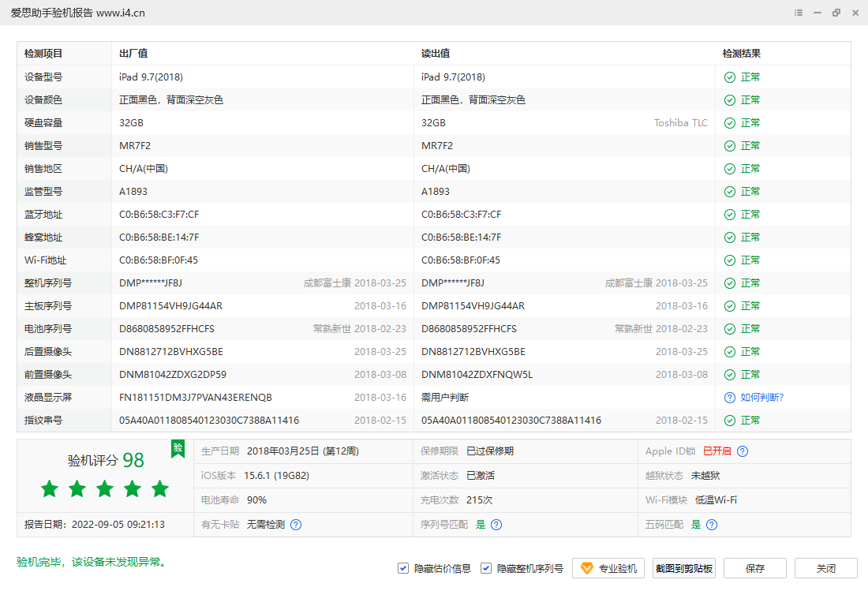Click the 关闭 button at bottom right
Screen dimensions: 868x591
pyautogui.click(x=826, y=568)
